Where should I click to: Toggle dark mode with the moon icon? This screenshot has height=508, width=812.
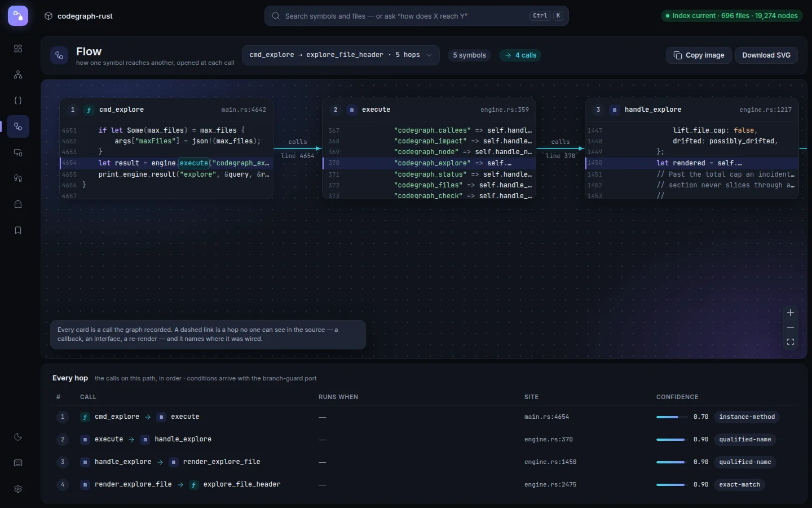(x=18, y=437)
